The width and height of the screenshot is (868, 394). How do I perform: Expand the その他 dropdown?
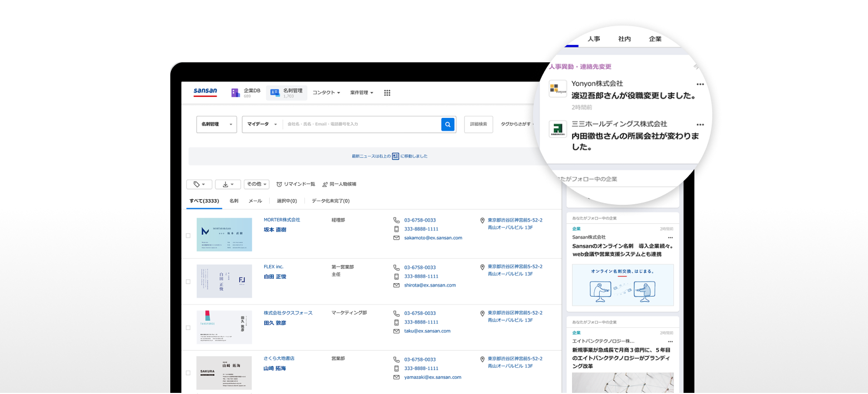257,184
